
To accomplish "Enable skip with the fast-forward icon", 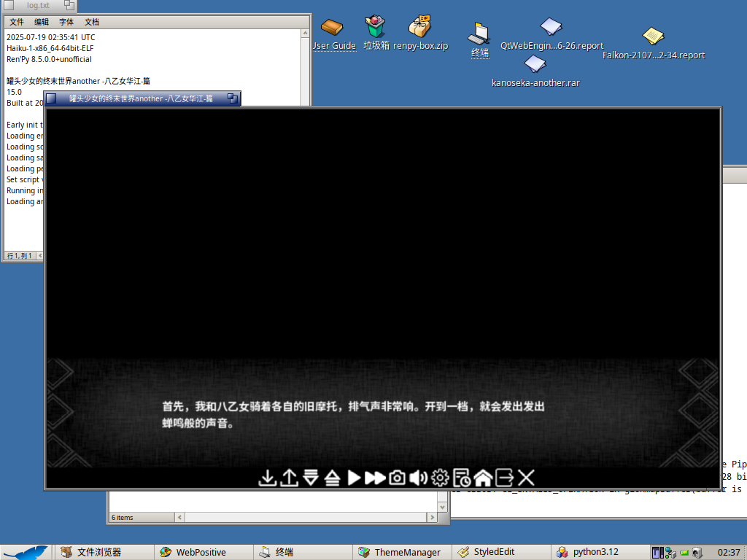I will point(375,478).
